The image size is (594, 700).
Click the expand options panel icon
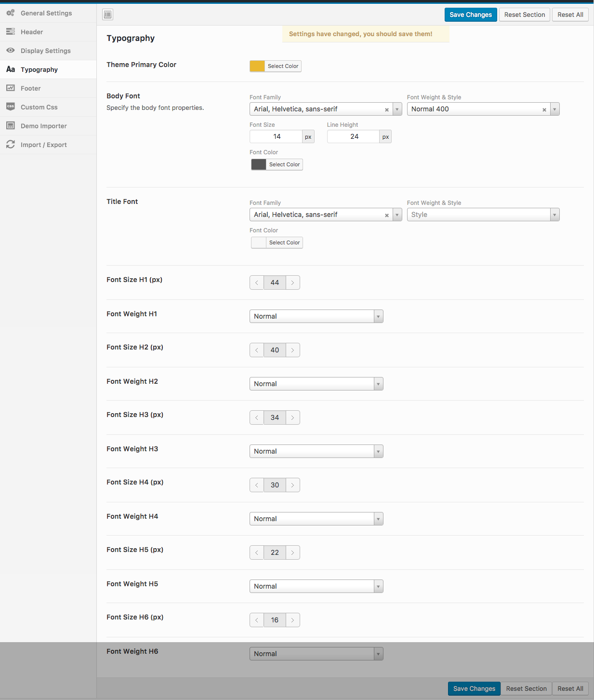pos(108,14)
